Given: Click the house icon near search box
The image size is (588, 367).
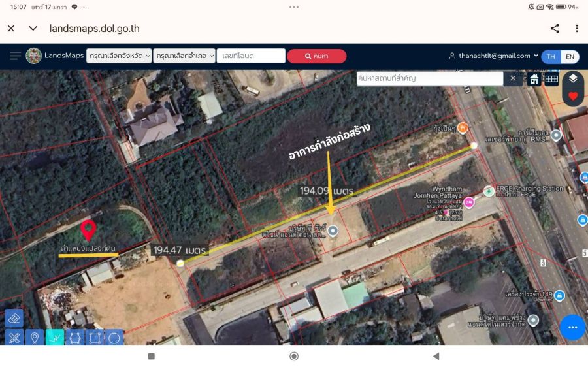Looking at the screenshot, I should tap(534, 79).
